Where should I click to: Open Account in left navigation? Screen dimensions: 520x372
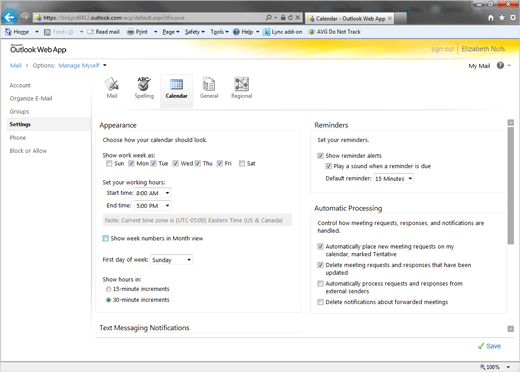click(x=20, y=85)
